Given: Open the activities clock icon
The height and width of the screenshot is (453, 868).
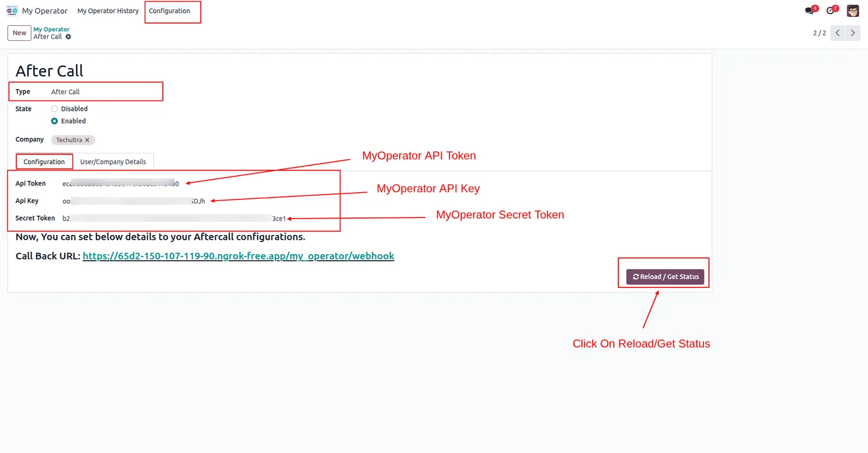Looking at the screenshot, I should coord(831,11).
